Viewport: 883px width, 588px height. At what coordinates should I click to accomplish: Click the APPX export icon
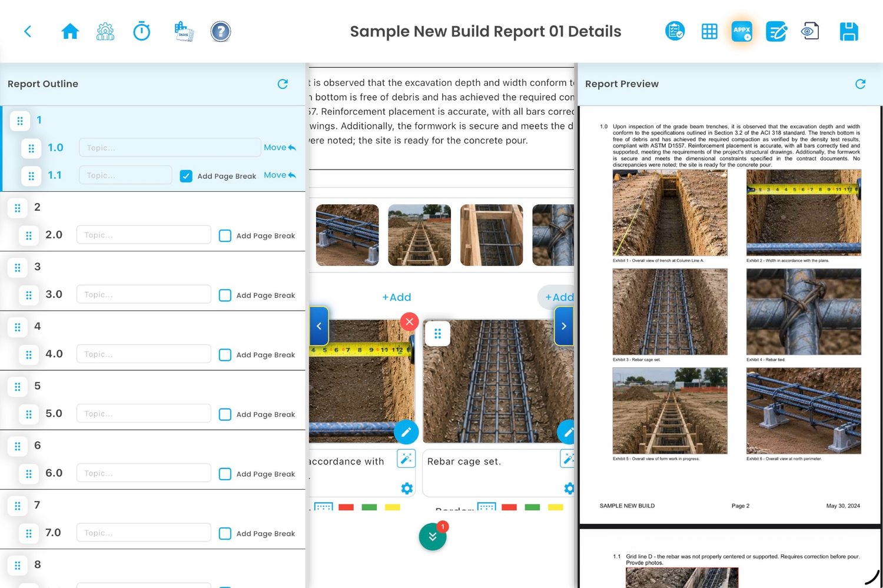pyautogui.click(x=742, y=31)
